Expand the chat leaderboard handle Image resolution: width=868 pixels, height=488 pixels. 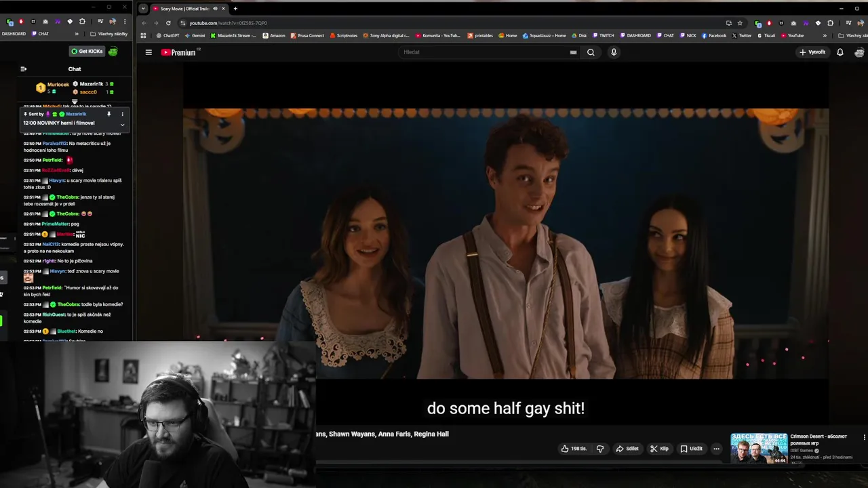click(75, 102)
